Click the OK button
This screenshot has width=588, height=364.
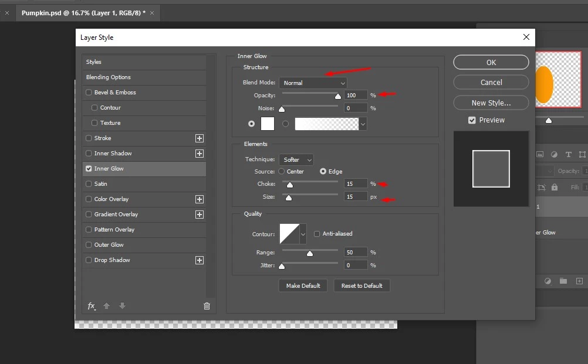tap(491, 62)
